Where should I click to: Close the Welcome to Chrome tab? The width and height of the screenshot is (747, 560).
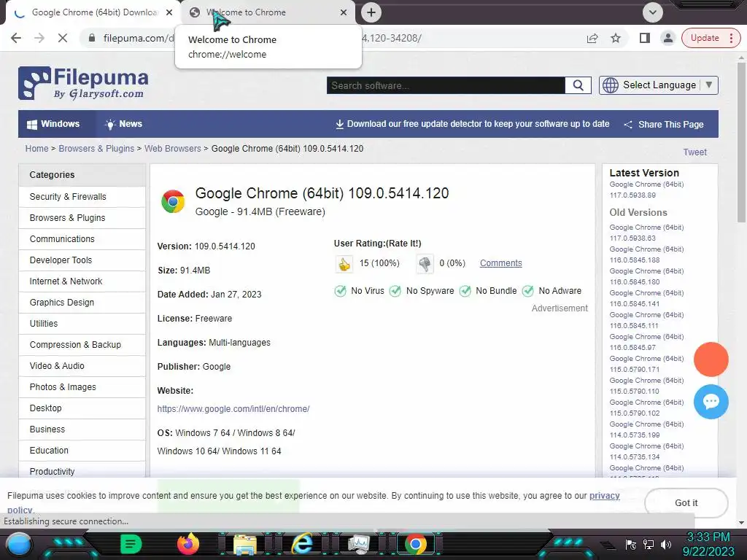coord(344,12)
